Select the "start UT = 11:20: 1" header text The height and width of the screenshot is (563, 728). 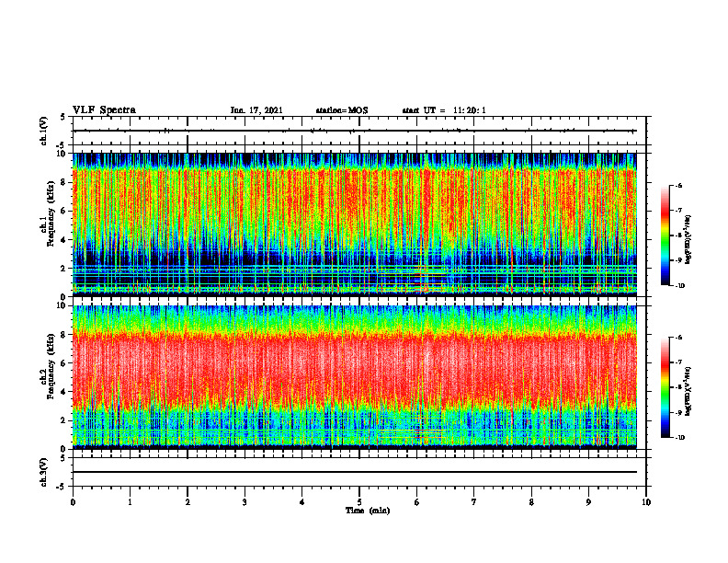point(444,110)
